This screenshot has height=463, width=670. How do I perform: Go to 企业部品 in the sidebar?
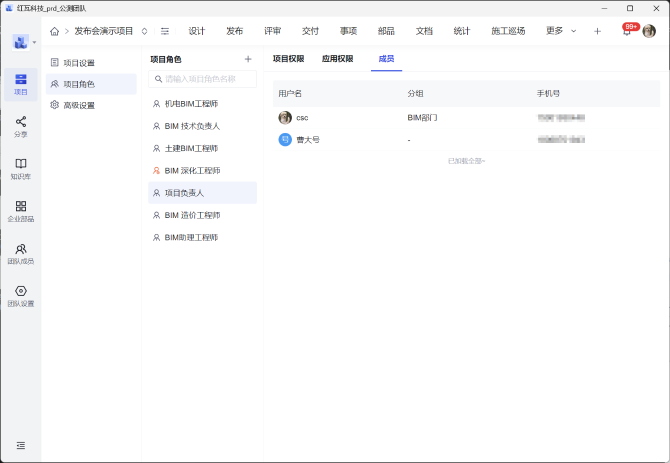[x=21, y=210]
